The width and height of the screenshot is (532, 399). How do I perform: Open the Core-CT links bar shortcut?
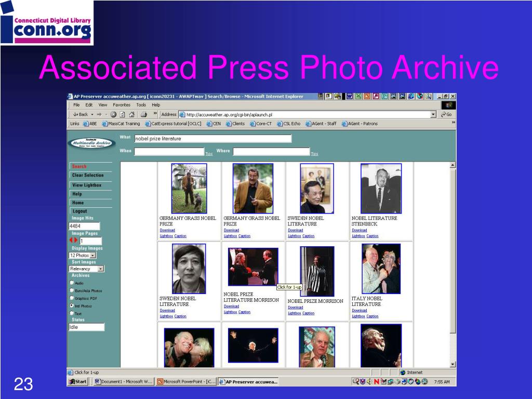[261, 124]
